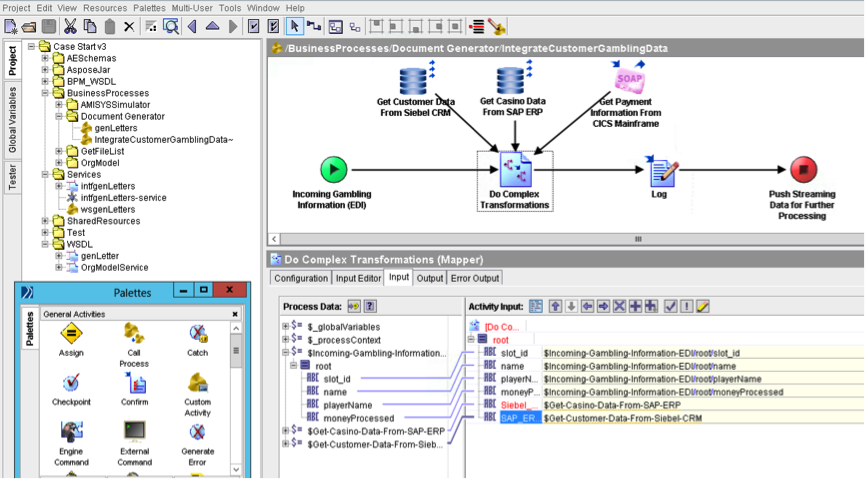Image resolution: width=865 pixels, height=479 pixels.
Task: Move mapping element up with up arrow
Action: click(x=556, y=306)
